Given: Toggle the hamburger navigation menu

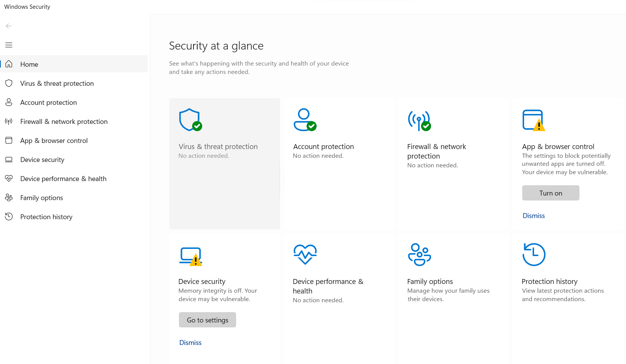Looking at the screenshot, I should point(9,45).
